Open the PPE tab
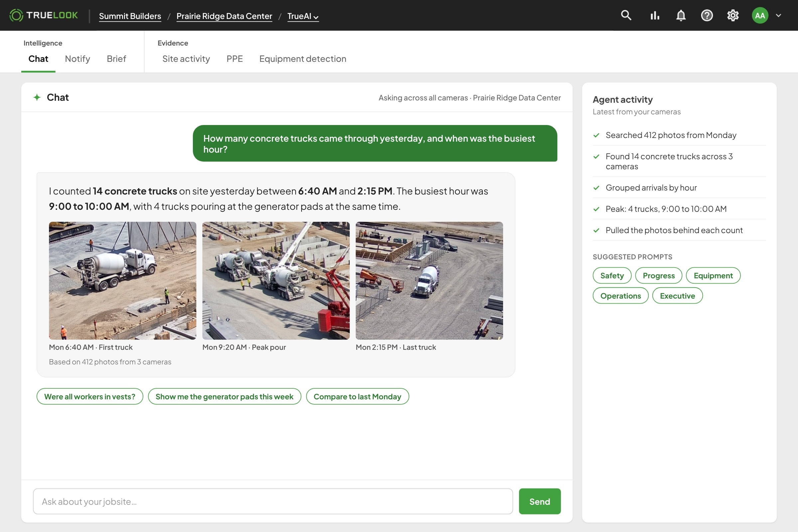Image resolution: width=798 pixels, height=532 pixels. (x=234, y=59)
